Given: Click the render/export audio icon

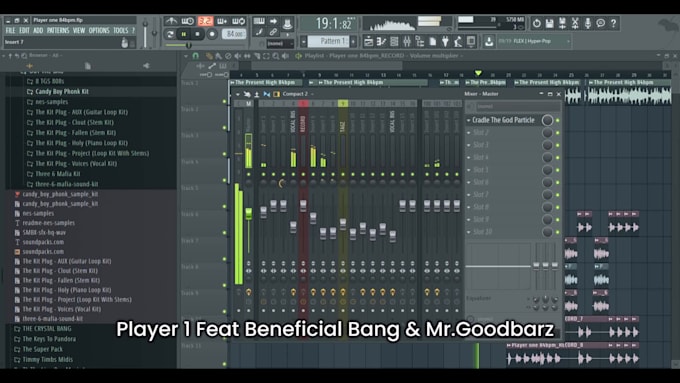Looking at the screenshot, I should (562, 23).
